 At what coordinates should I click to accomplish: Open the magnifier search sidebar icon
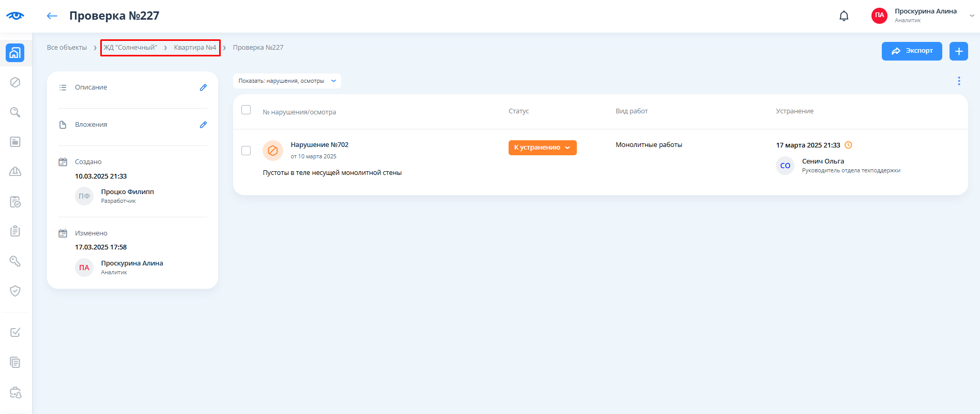(15, 112)
